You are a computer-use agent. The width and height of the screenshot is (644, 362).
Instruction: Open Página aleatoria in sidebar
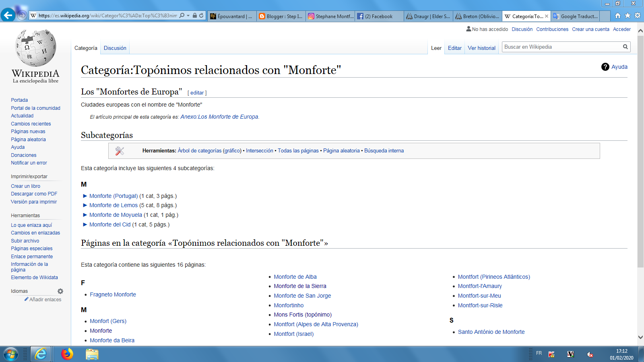[28, 140]
